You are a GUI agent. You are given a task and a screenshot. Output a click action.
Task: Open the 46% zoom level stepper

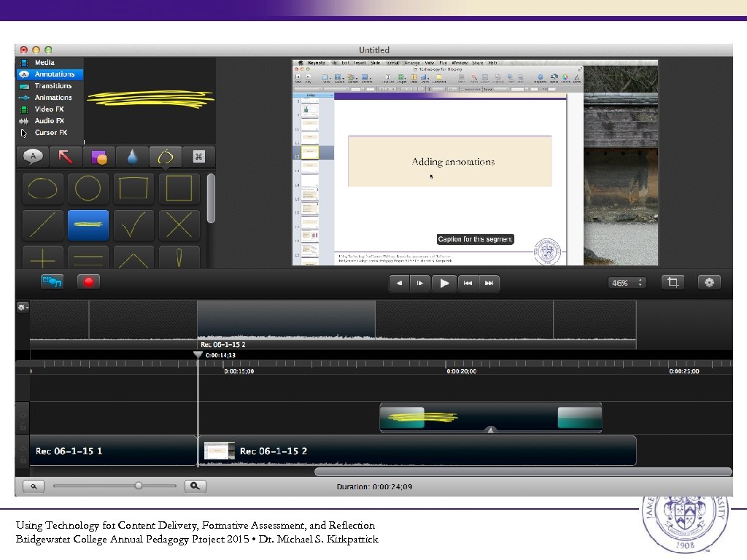pyautogui.click(x=626, y=283)
